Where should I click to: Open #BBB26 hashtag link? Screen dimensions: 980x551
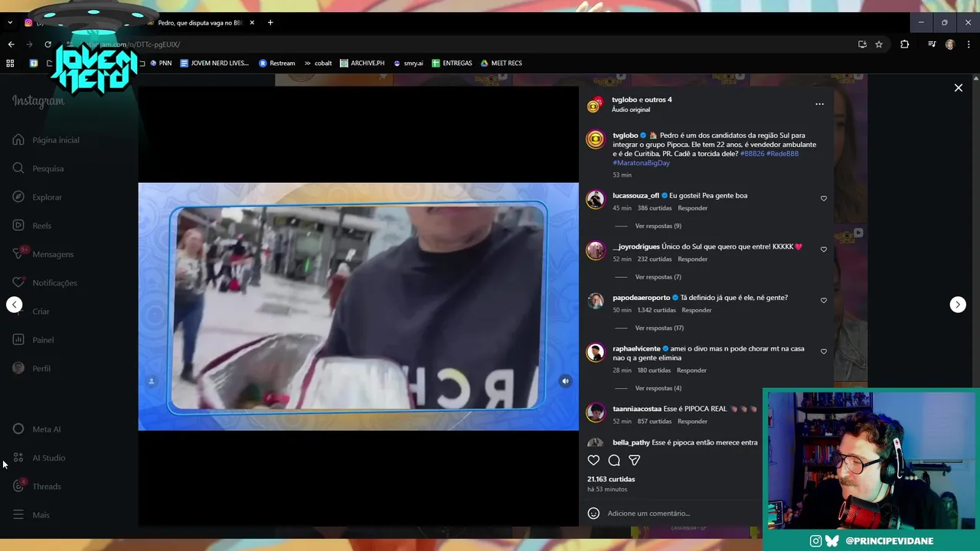752,154
